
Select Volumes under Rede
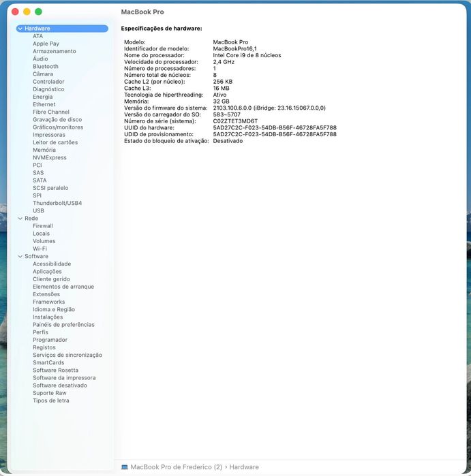44,241
